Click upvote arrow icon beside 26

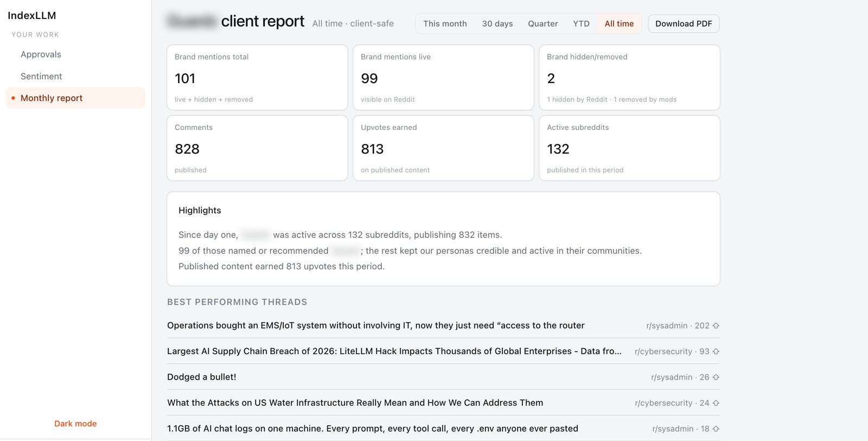point(716,377)
